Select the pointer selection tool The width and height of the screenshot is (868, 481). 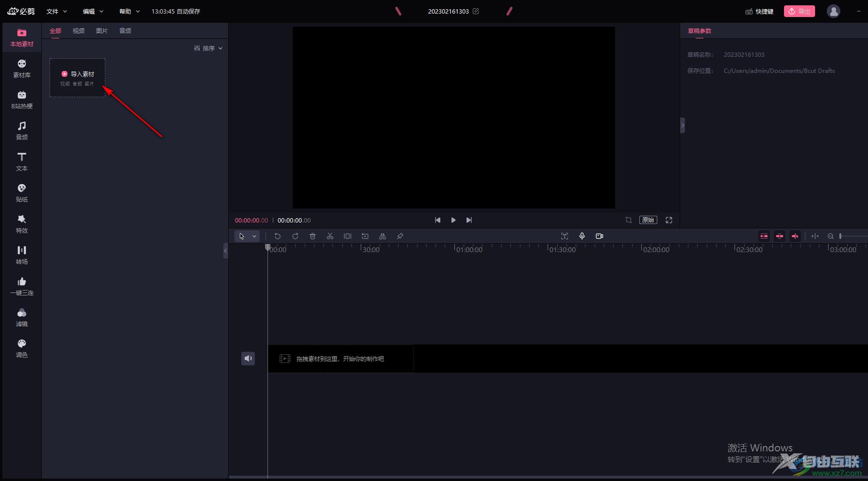tap(242, 236)
